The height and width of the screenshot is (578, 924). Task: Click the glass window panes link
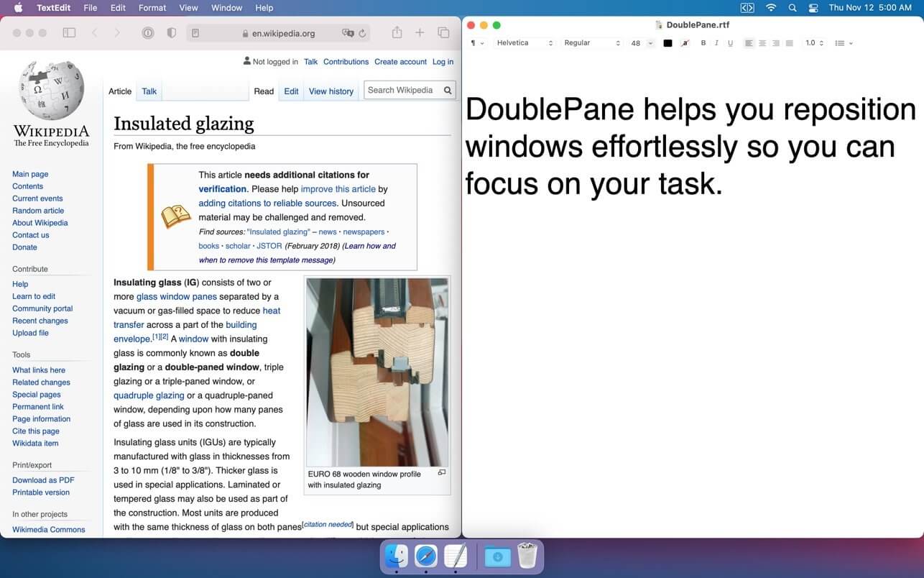(176, 296)
